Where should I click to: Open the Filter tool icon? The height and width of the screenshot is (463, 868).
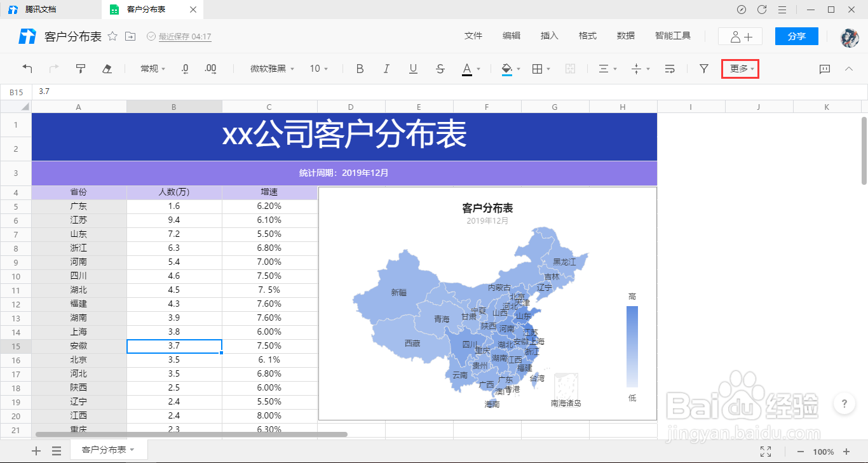[x=703, y=69]
